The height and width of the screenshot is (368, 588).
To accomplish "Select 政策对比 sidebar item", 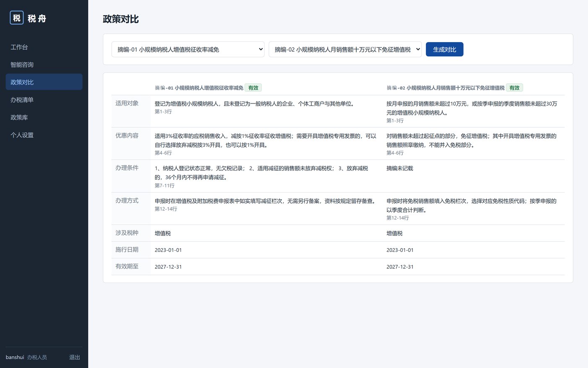I will point(44,82).
